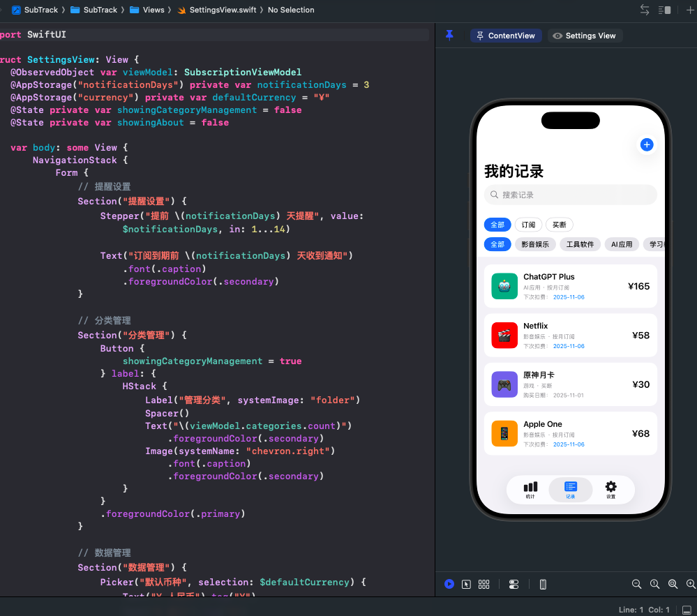Open the No Selection symbol jump menu
The height and width of the screenshot is (616, 697).
[x=291, y=10]
